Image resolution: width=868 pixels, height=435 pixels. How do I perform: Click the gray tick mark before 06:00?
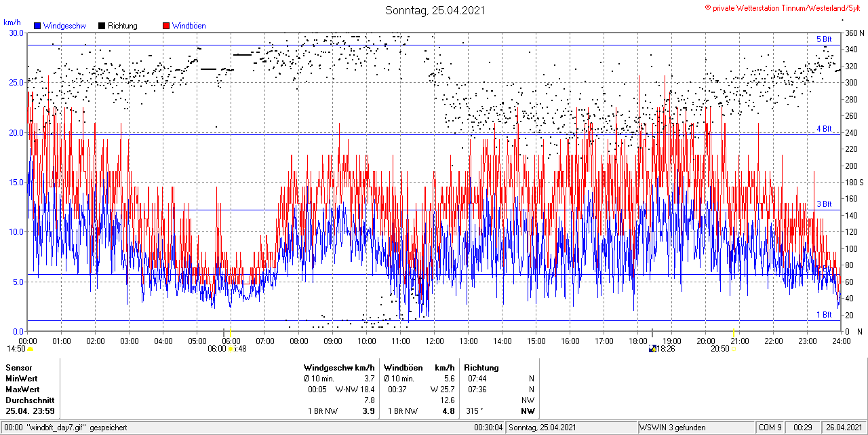click(x=224, y=332)
